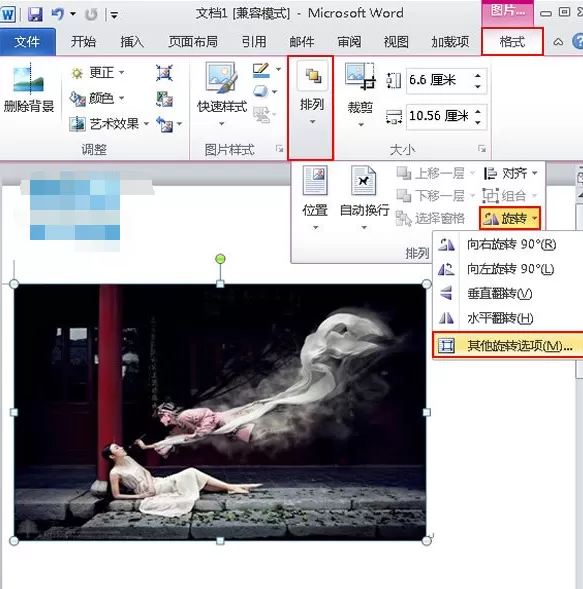Open the 对齐 align dropdown
This screenshot has height=589, width=583.
(x=510, y=174)
